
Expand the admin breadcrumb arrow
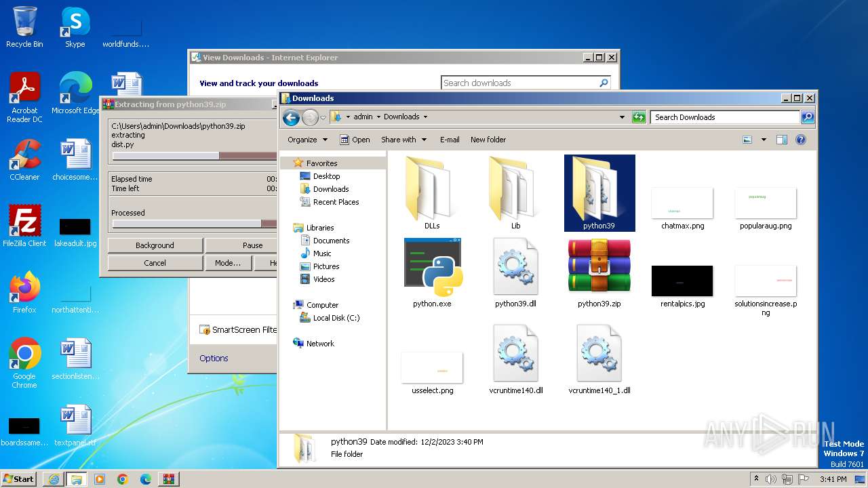click(x=378, y=117)
